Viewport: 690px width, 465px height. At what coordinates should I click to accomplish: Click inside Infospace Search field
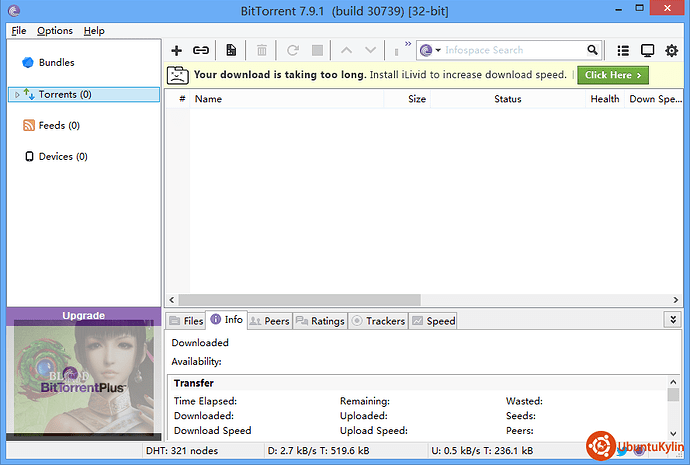pos(514,50)
